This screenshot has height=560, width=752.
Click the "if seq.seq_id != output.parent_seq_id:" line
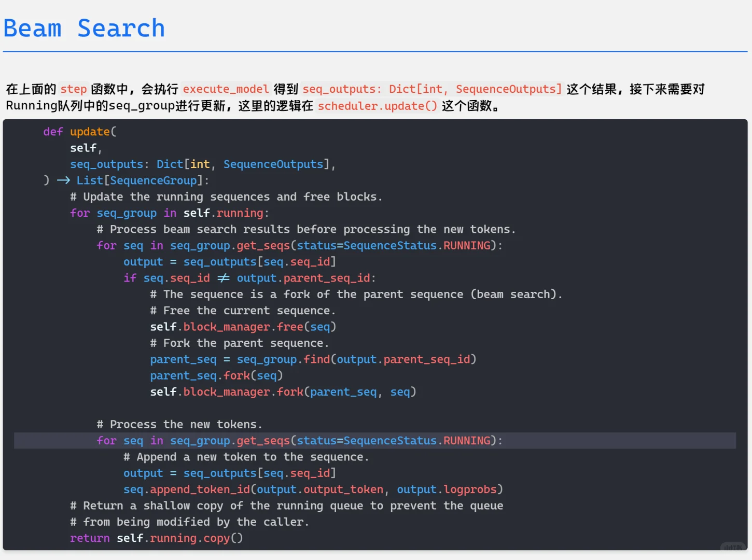(249, 278)
